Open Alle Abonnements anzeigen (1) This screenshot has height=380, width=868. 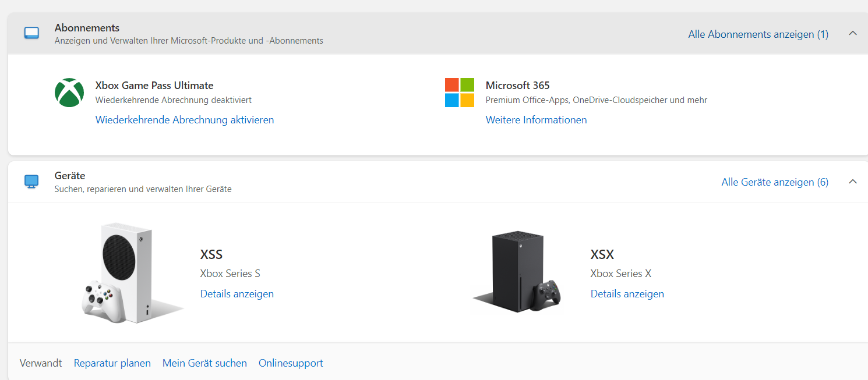point(758,34)
